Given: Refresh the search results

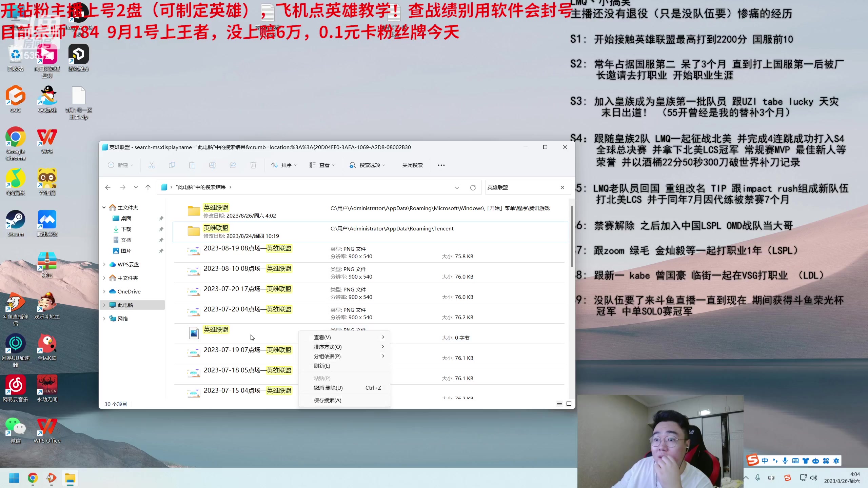Looking at the screenshot, I should [x=473, y=187].
